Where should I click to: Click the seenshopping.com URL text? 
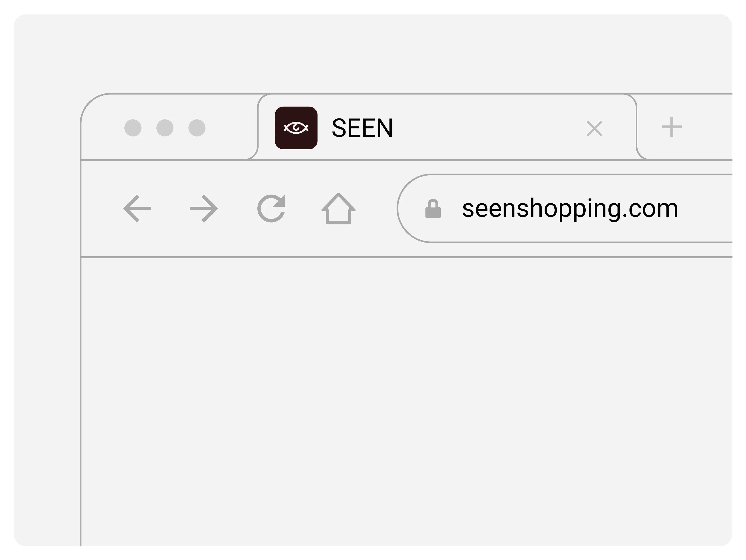pos(570,209)
